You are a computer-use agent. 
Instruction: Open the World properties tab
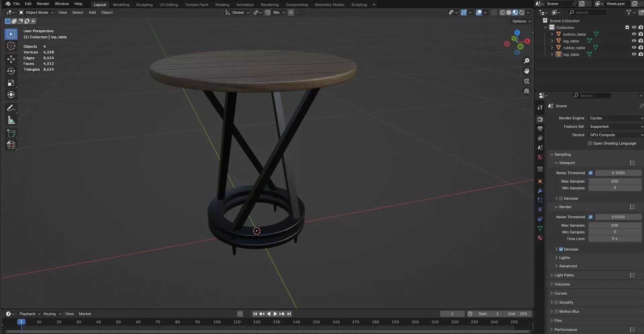pyautogui.click(x=540, y=157)
